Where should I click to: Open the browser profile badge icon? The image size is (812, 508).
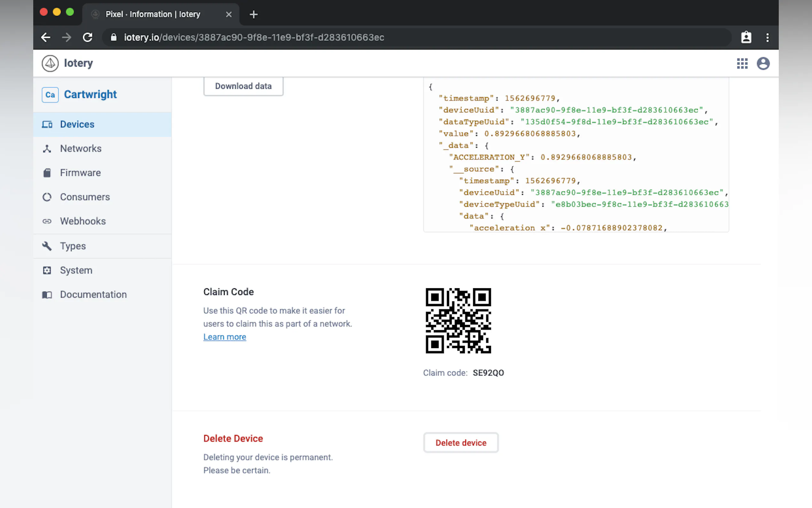point(746,37)
